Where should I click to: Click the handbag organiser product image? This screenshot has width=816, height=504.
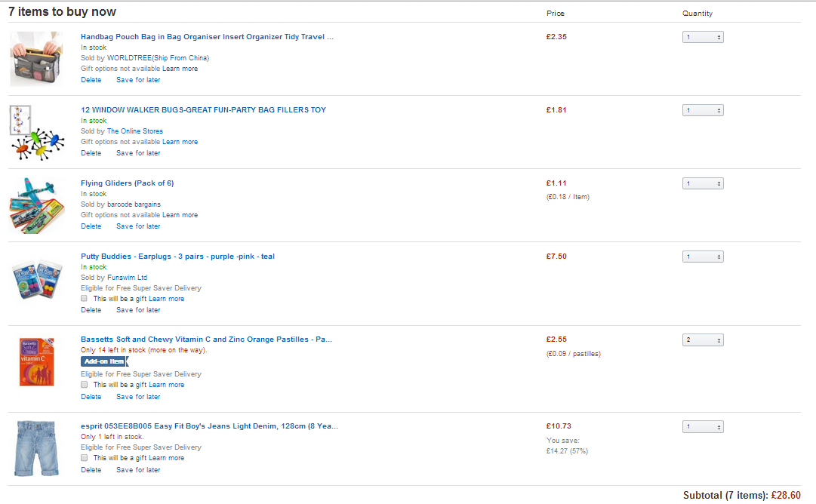36,59
